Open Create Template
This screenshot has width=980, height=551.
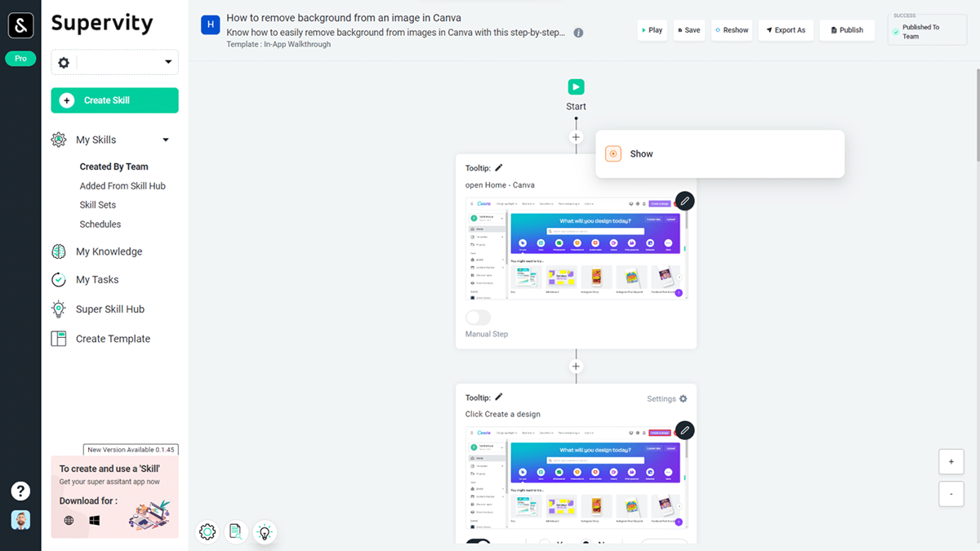point(113,339)
